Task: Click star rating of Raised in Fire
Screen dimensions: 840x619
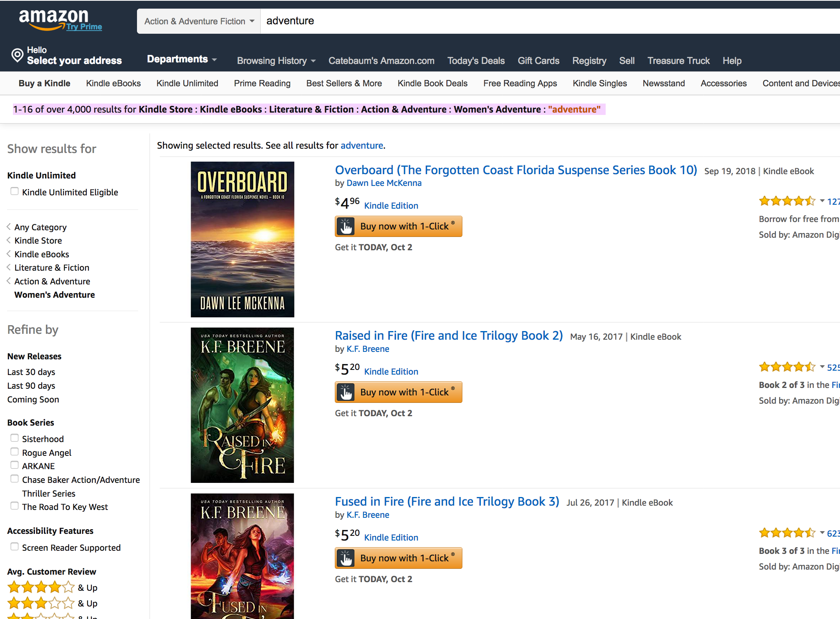Action: 787,367
